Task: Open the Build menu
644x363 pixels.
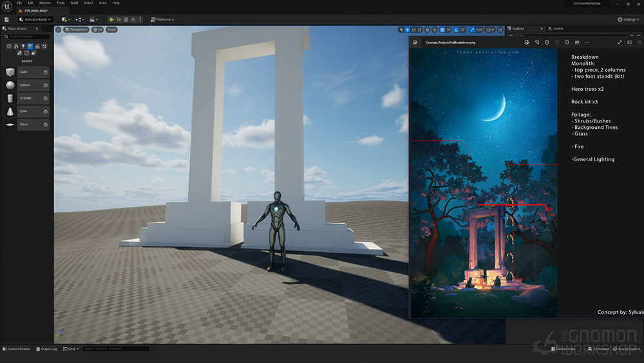Action: pyautogui.click(x=74, y=3)
